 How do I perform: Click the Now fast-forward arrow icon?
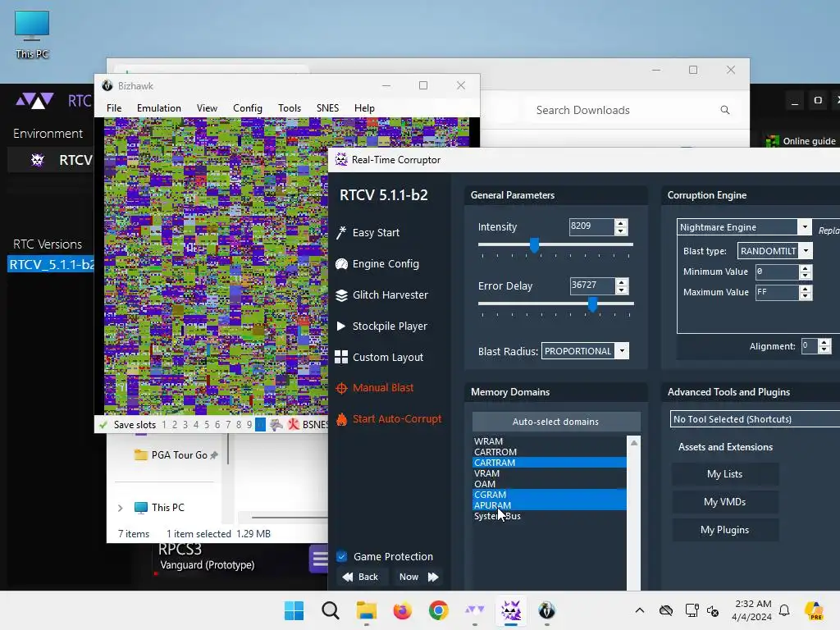[x=433, y=577]
